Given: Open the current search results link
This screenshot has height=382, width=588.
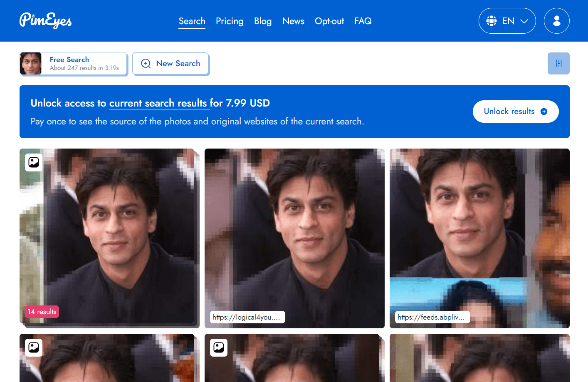Looking at the screenshot, I should click(159, 103).
